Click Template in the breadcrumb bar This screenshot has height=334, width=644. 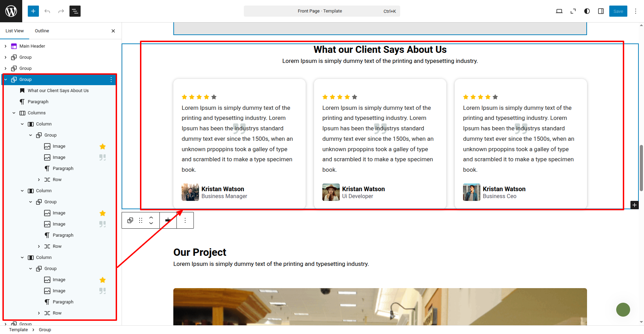point(18,330)
